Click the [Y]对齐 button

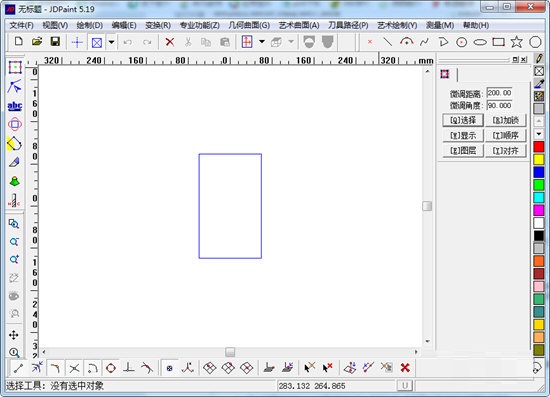pos(505,151)
